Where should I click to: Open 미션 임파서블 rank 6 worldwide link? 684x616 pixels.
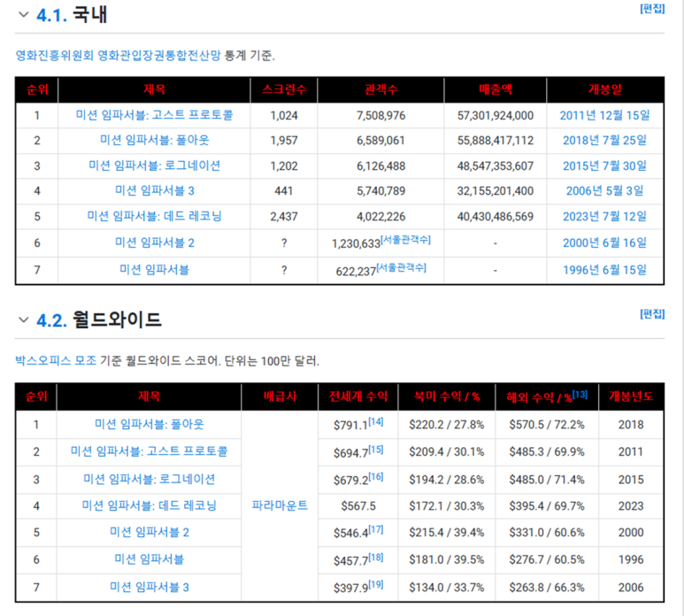pyautogui.click(x=150, y=559)
